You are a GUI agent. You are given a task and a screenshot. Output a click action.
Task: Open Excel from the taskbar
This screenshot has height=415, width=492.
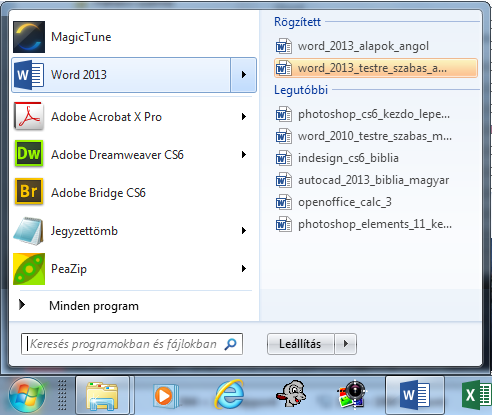click(476, 395)
